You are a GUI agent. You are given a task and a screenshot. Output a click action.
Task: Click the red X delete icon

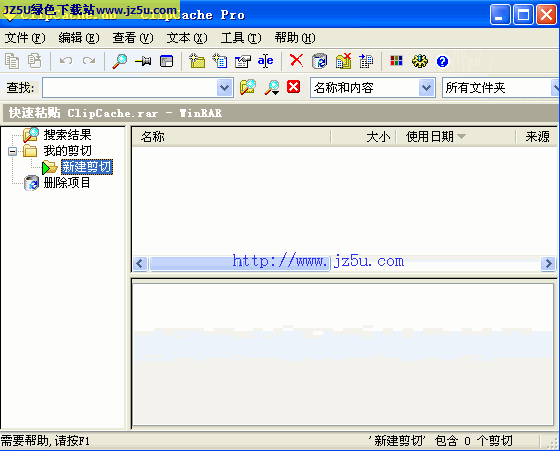(x=296, y=61)
